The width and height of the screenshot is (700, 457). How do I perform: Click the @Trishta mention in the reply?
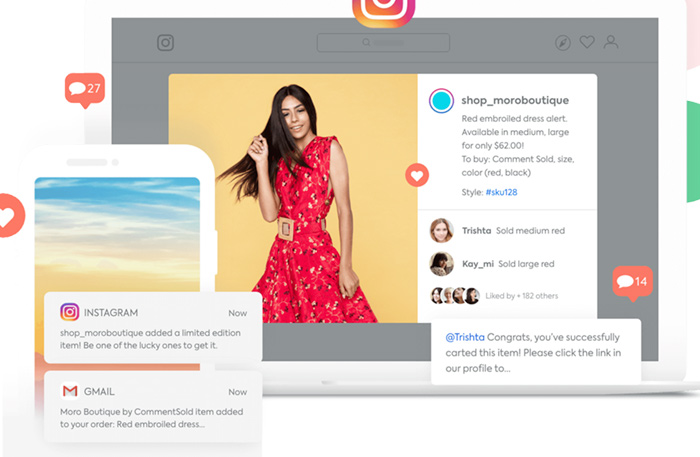(465, 337)
